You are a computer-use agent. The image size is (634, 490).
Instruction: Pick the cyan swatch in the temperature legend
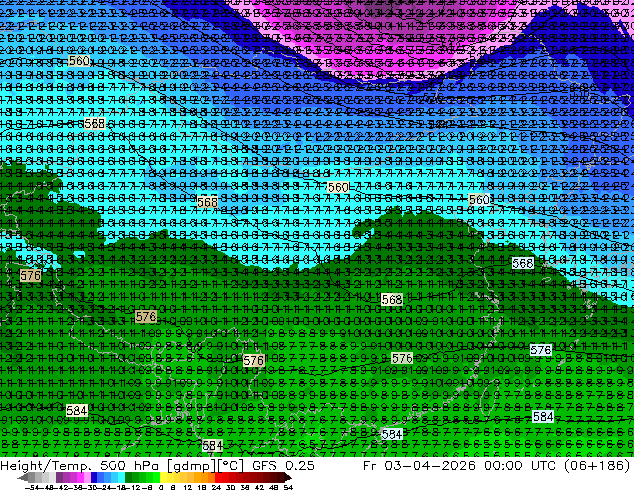(x=121, y=478)
